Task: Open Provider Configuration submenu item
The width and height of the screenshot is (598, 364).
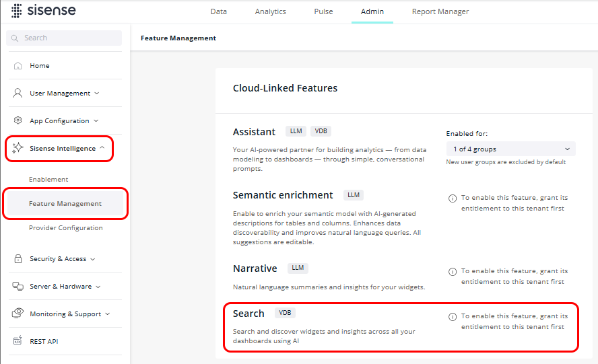Action: pyautogui.click(x=65, y=227)
